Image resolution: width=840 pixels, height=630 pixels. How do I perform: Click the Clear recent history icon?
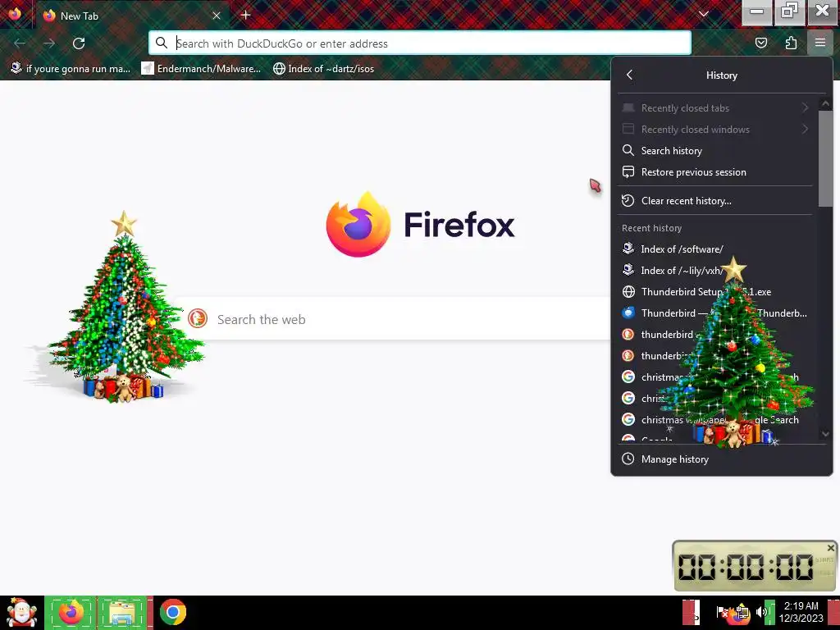tap(628, 201)
